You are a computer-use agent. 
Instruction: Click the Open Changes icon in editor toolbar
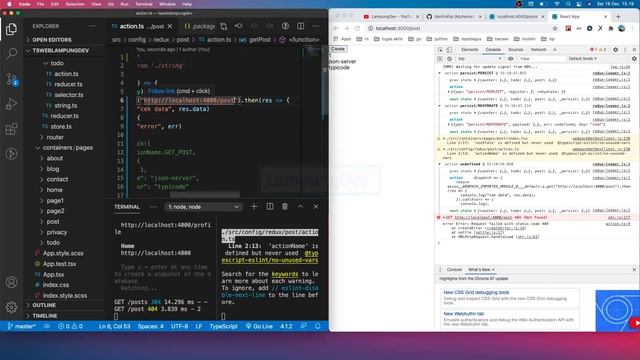[224, 26]
